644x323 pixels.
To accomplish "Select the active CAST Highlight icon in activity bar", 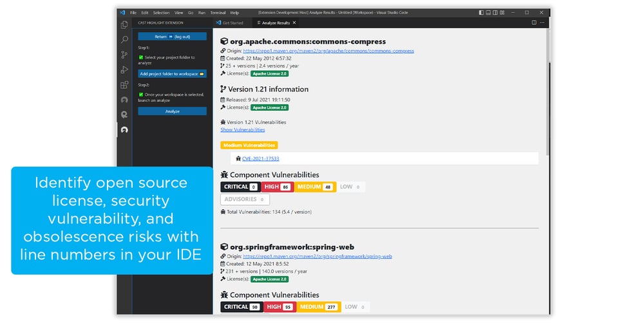I will pyautogui.click(x=124, y=129).
